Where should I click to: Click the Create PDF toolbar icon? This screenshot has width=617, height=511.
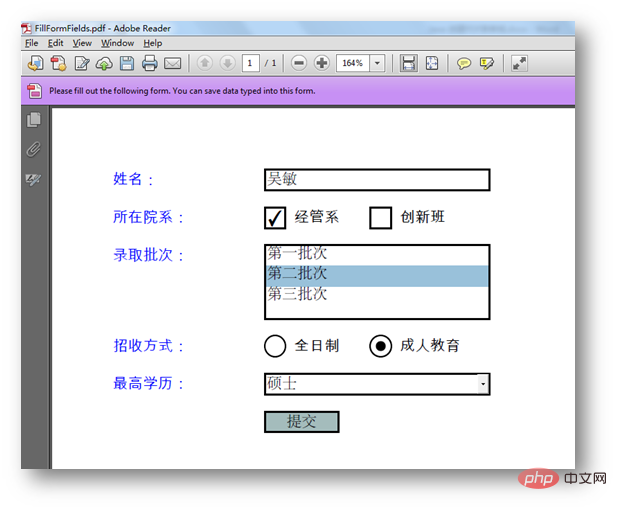click(x=58, y=63)
